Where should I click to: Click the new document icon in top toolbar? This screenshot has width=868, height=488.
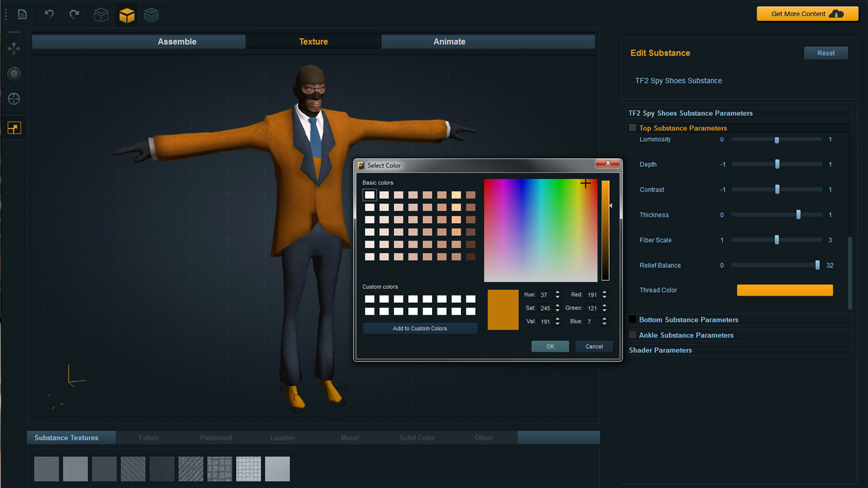click(22, 14)
